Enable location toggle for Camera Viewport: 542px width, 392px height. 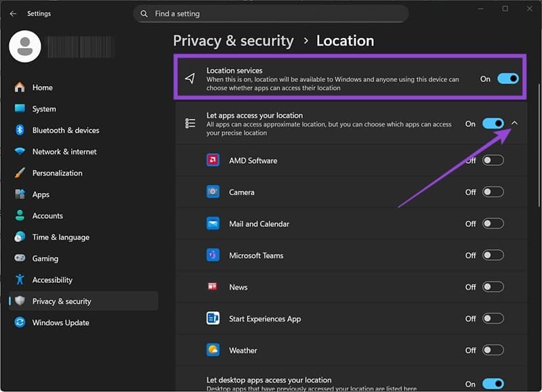[493, 192]
